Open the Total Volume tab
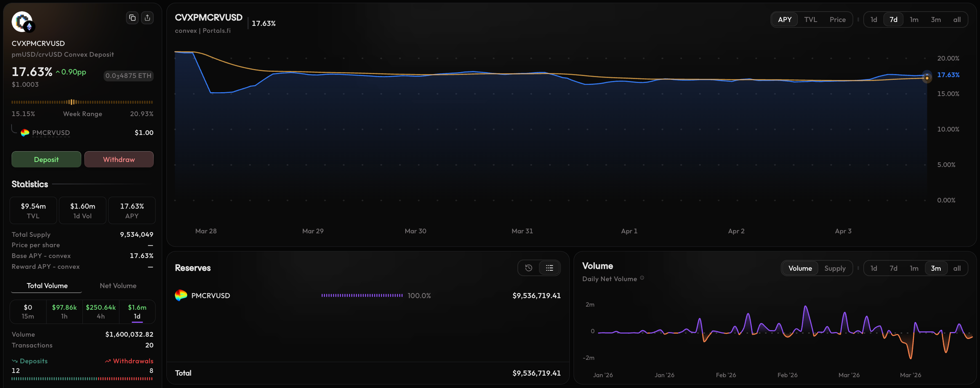Image resolution: width=980 pixels, height=388 pixels. coord(47,285)
